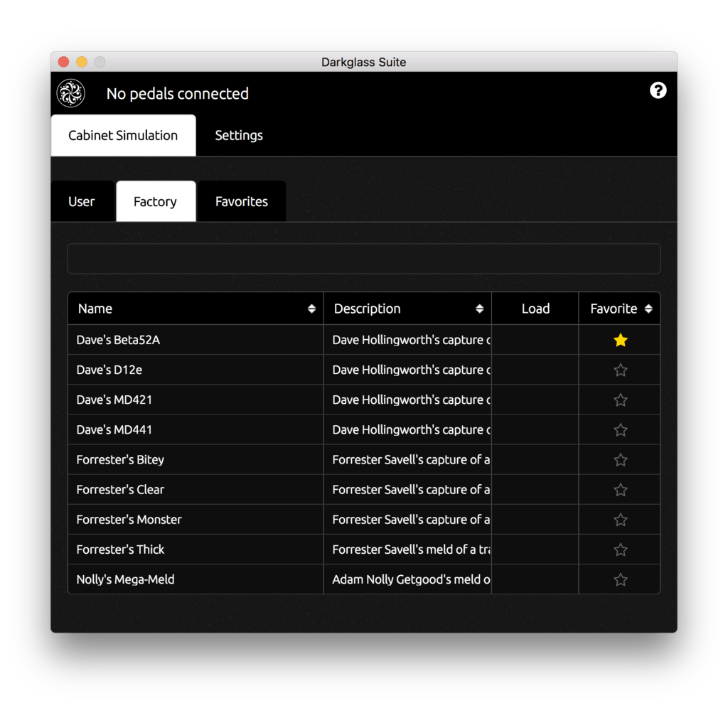Viewport: 728px width, 728px height.
Task: Star the Forrester's Clear row
Action: coord(621,490)
